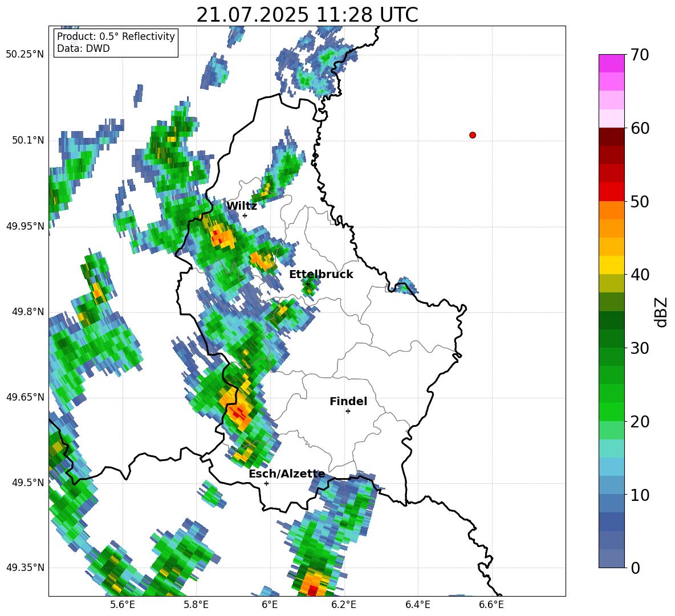Click the 49.5°N latitude label
675x616 pixels.
tap(27, 482)
